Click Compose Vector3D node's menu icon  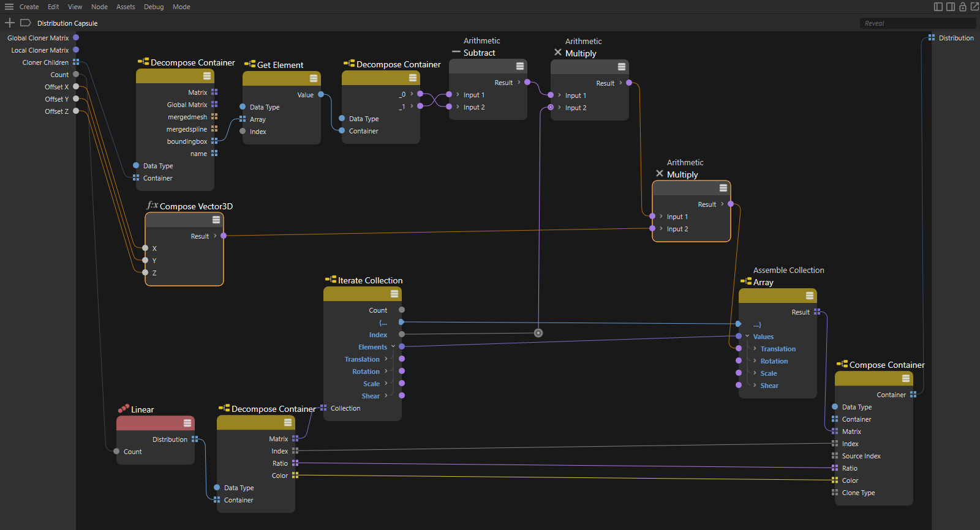click(216, 220)
